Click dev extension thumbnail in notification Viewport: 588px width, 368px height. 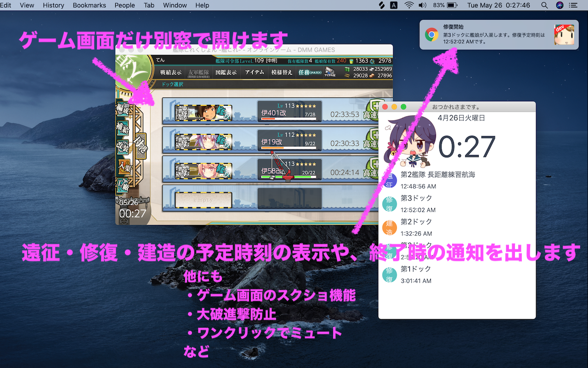pos(564,34)
